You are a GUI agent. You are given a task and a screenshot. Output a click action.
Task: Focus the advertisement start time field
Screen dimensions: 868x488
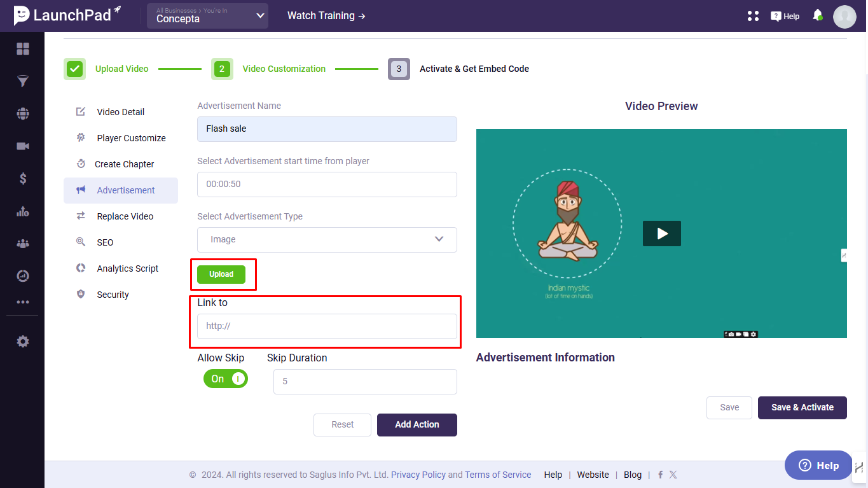point(327,185)
